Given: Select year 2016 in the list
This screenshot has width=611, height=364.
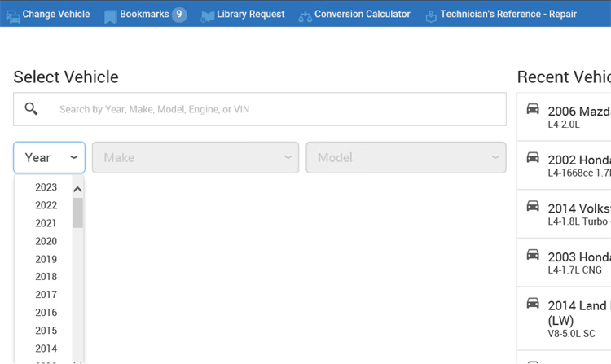Looking at the screenshot, I should click(x=46, y=312).
